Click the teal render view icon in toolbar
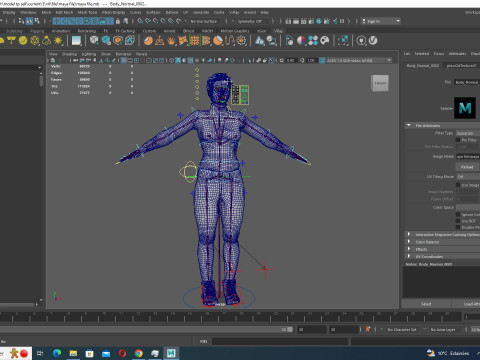 pyautogui.click(x=319, y=21)
